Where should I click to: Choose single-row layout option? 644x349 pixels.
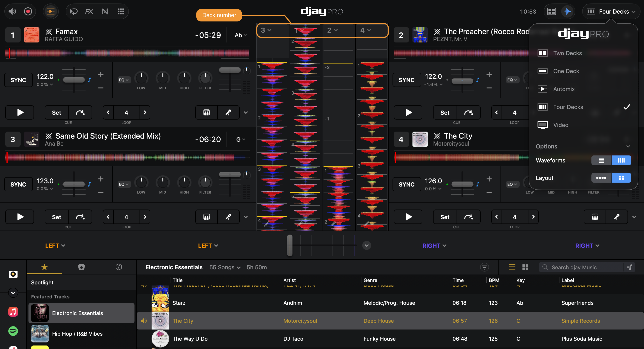click(x=601, y=178)
